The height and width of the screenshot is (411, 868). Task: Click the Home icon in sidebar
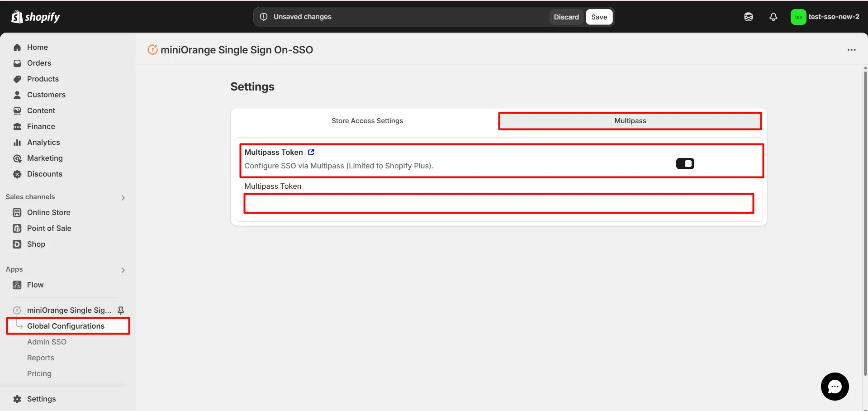[17, 47]
